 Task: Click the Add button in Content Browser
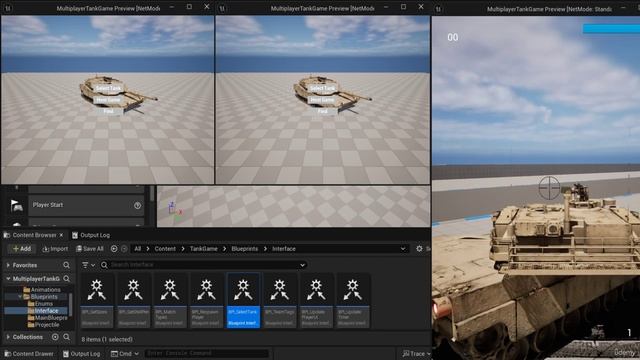(x=22, y=249)
